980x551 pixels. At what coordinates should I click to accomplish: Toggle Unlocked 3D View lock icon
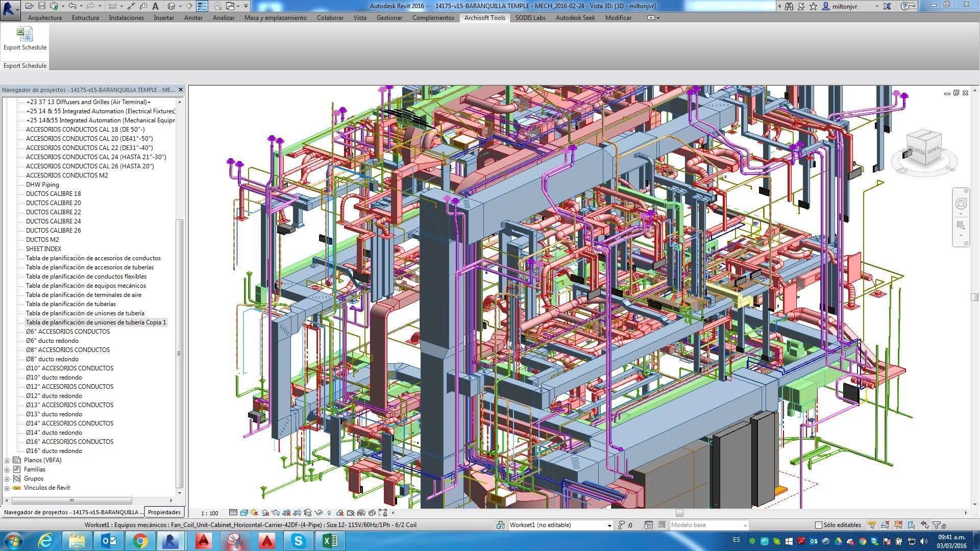coord(308,513)
